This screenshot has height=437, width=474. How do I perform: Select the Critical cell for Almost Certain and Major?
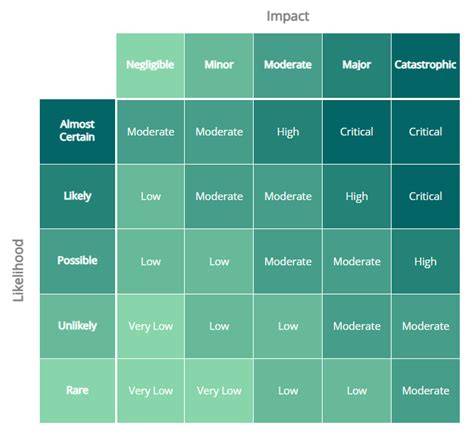click(x=357, y=132)
